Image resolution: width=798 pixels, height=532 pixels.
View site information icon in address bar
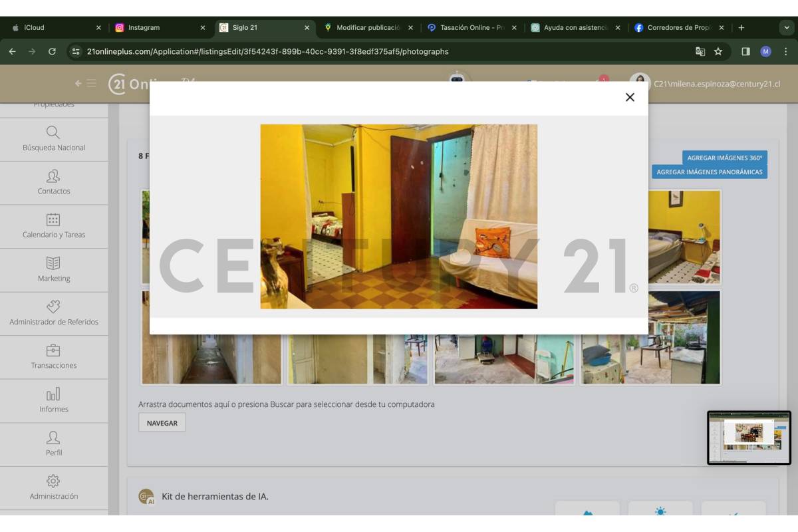coord(76,51)
